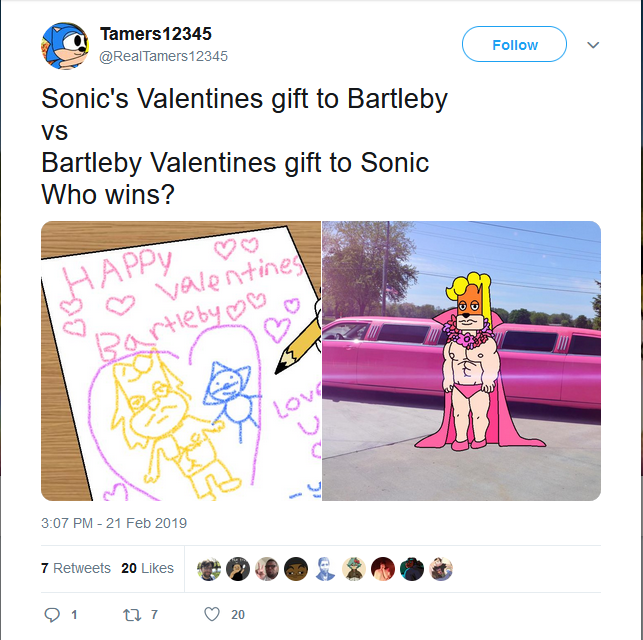This screenshot has width=643, height=640.
Task: Click the reply speech bubble icon
Action: (52, 615)
